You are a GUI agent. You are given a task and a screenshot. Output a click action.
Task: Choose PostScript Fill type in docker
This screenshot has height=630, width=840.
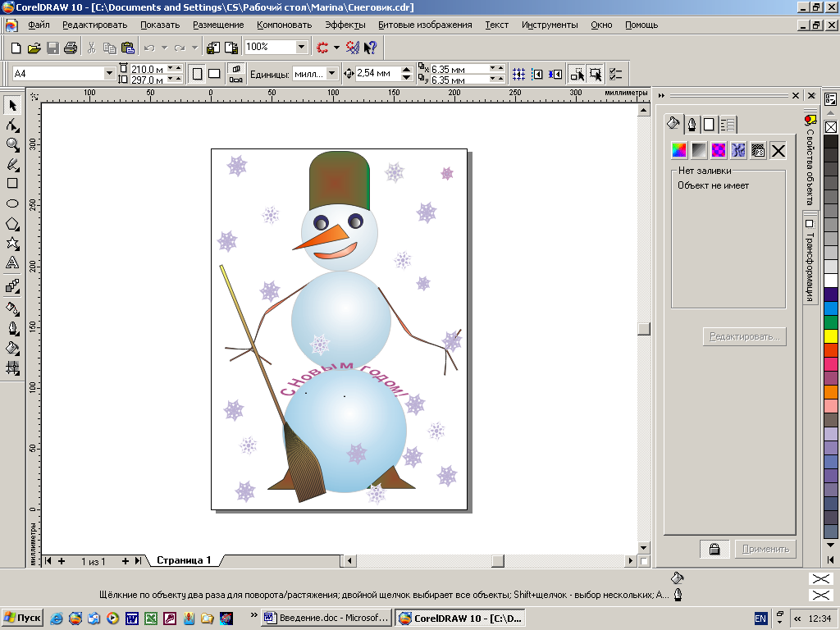point(758,151)
